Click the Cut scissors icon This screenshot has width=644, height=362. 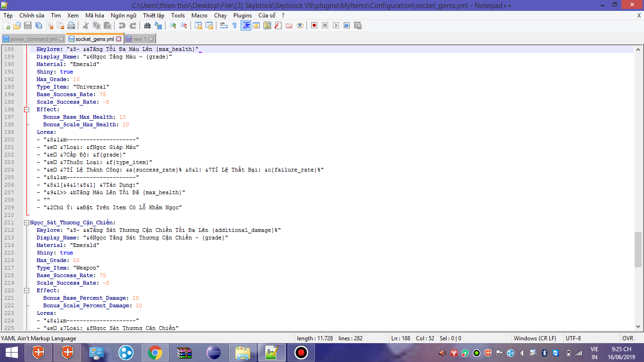(86, 25)
